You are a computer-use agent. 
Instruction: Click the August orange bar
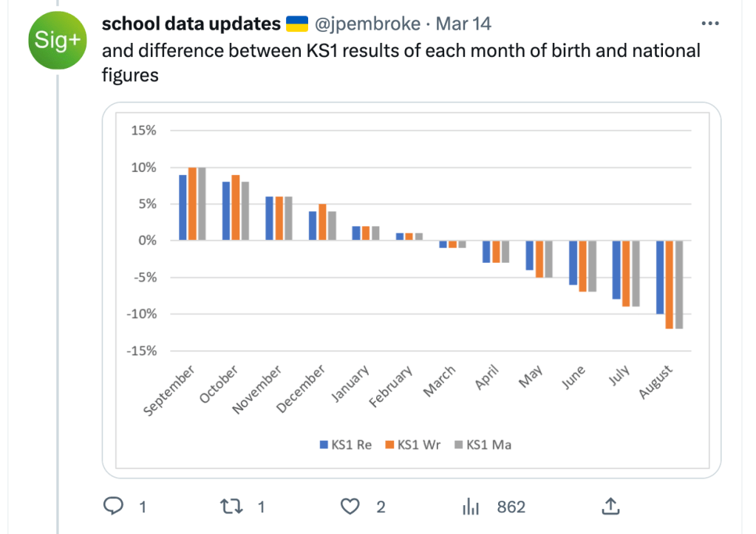coord(670,284)
